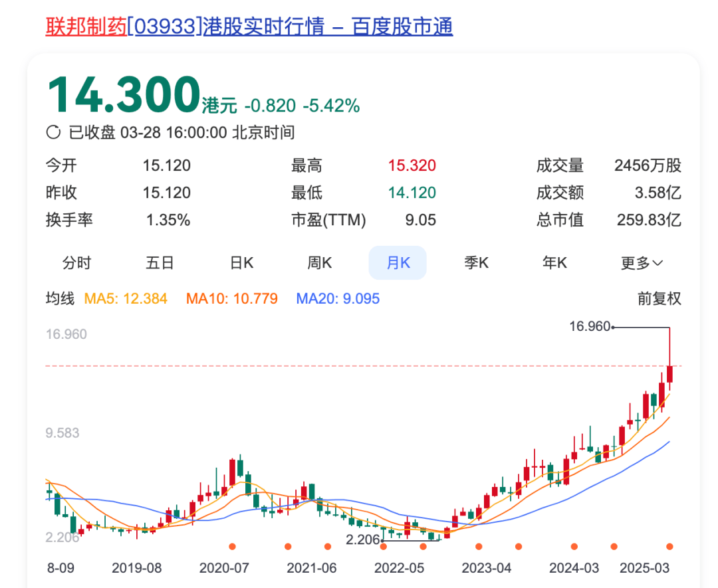Click the 均线 label

pos(60,299)
